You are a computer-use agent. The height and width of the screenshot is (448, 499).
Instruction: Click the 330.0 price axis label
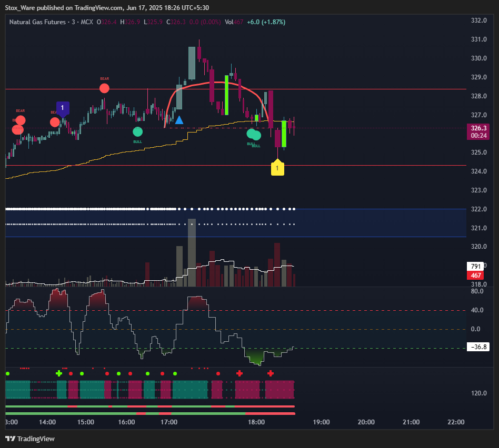[x=478, y=58]
